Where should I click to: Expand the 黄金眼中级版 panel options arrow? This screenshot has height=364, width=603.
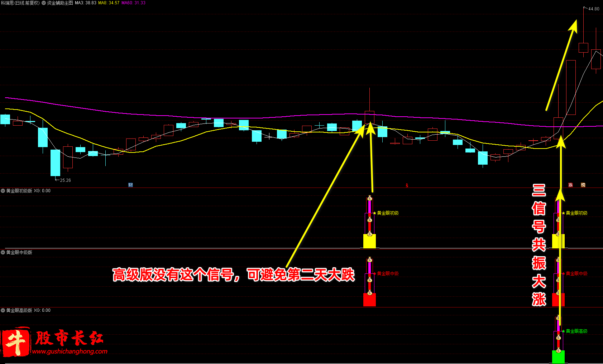click(3, 252)
